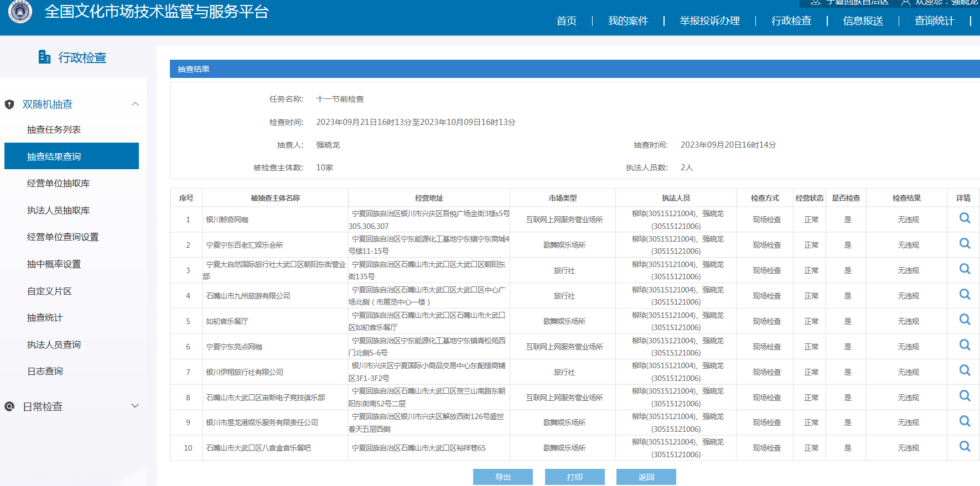
Task: Click the shield icon beside 双随机抽查
Action: (9, 104)
